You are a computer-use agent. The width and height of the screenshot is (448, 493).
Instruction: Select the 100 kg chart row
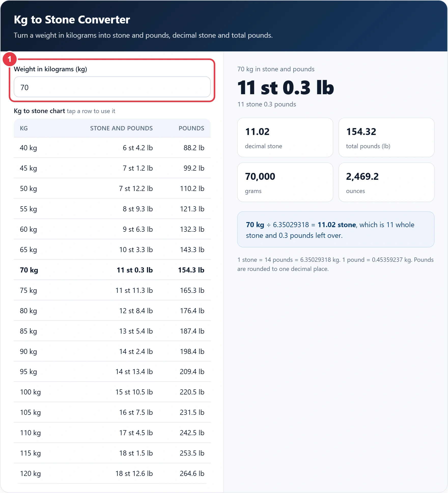click(112, 392)
